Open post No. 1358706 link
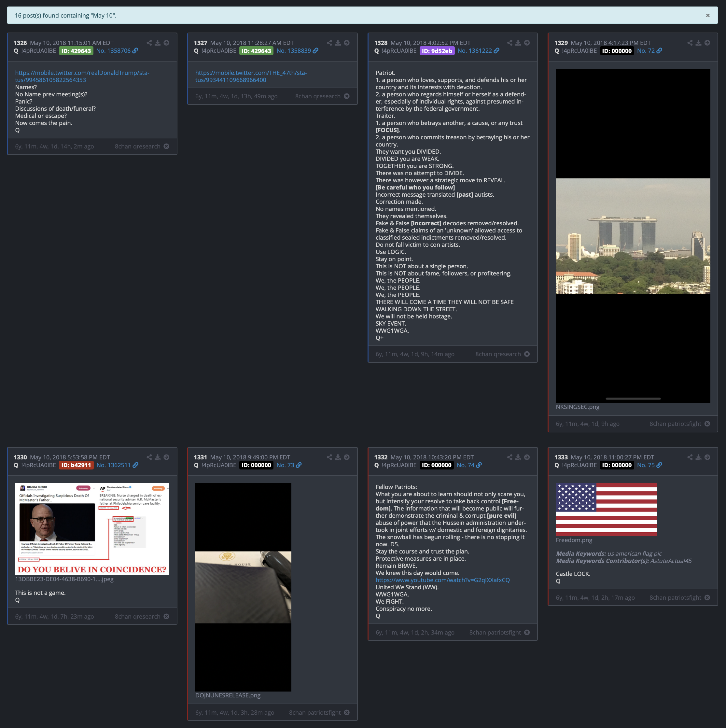This screenshot has width=726, height=728. [x=117, y=51]
